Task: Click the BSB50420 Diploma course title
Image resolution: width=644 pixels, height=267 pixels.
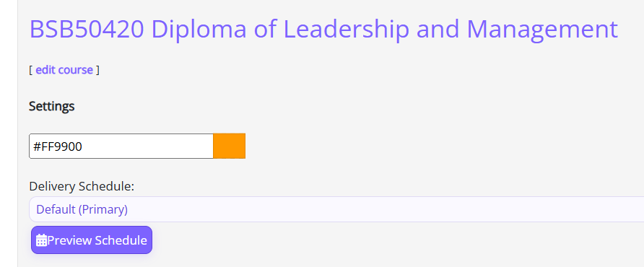Action: (x=323, y=30)
